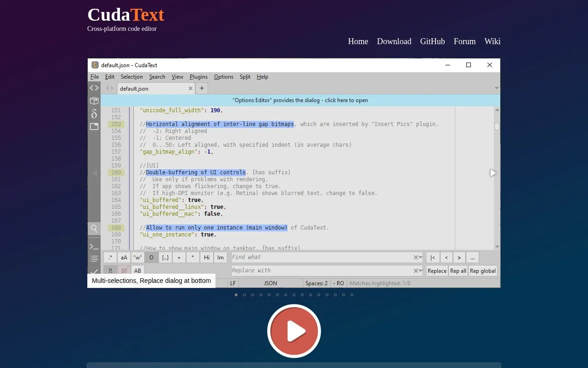
Task: Clear the Find what field
Action: click(416, 258)
